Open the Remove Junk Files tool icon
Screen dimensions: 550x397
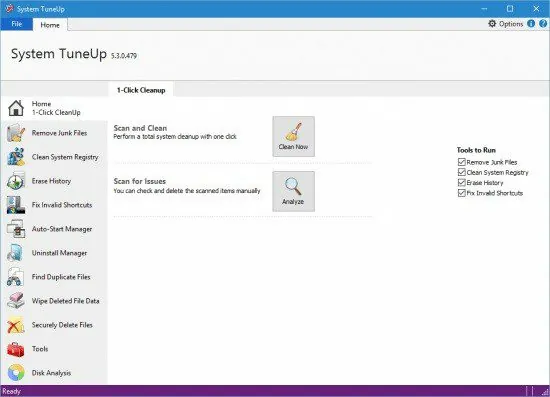pos(16,133)
